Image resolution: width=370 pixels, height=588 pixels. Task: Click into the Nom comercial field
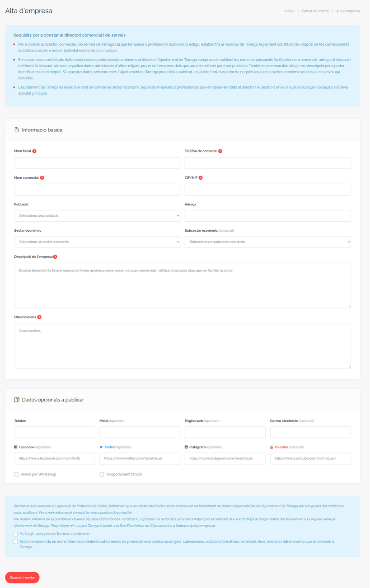tap(97, 190)
